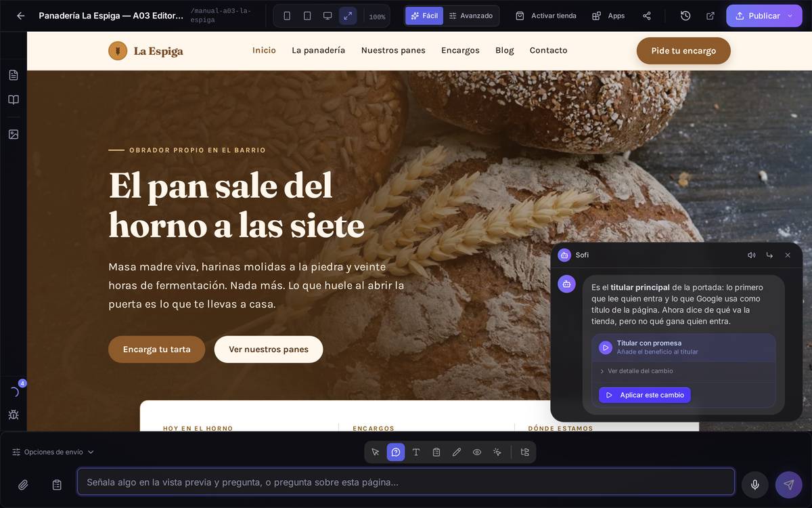Viewport: 812px width, 508px height.
Task: Open site in new tab icon
Action: (x=710, y=16)
